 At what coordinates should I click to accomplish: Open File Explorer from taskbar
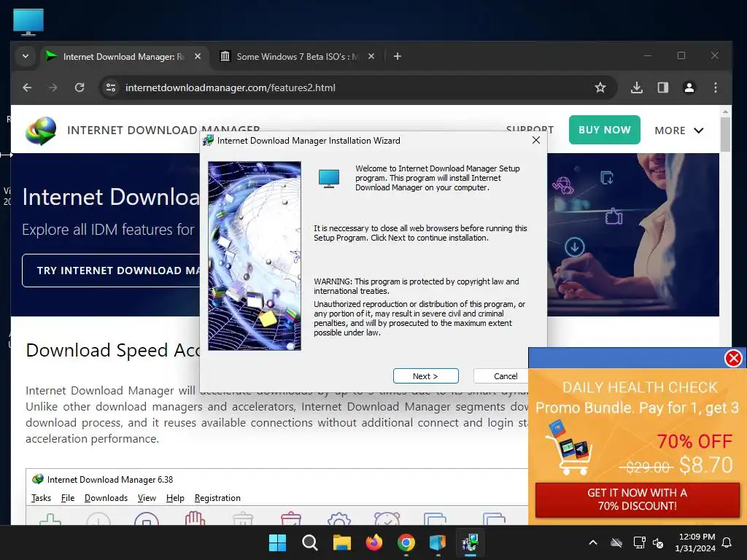click(341, 542)
